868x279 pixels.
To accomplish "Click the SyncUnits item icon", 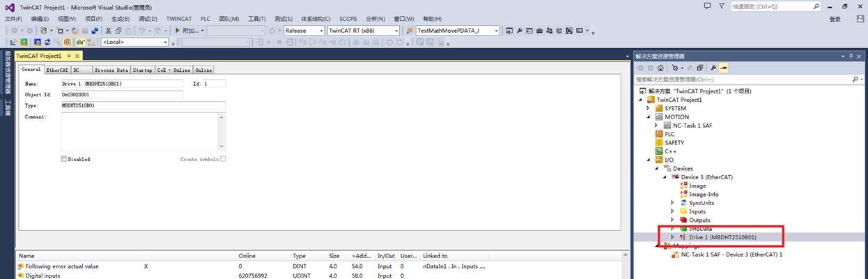I will 683,203.
